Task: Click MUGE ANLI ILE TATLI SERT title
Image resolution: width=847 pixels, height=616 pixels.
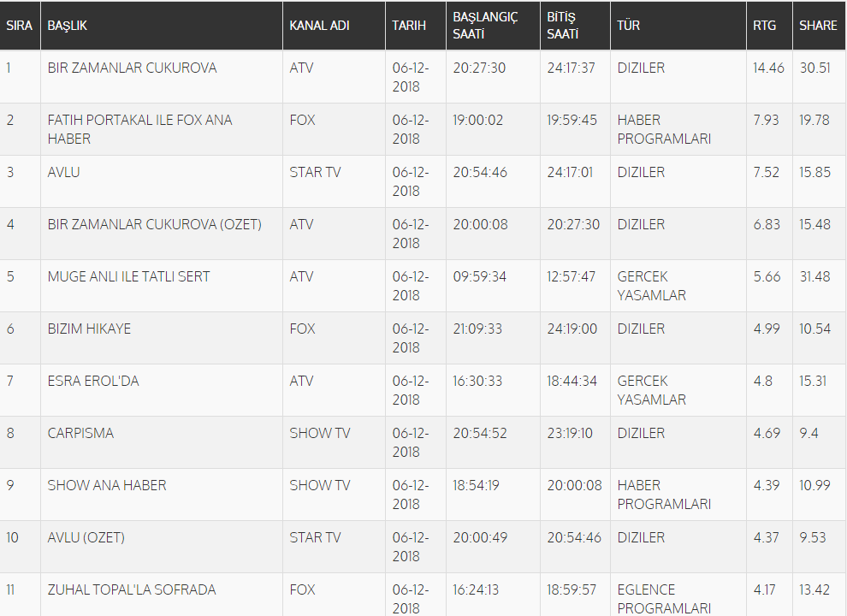Action: point(128,277)
